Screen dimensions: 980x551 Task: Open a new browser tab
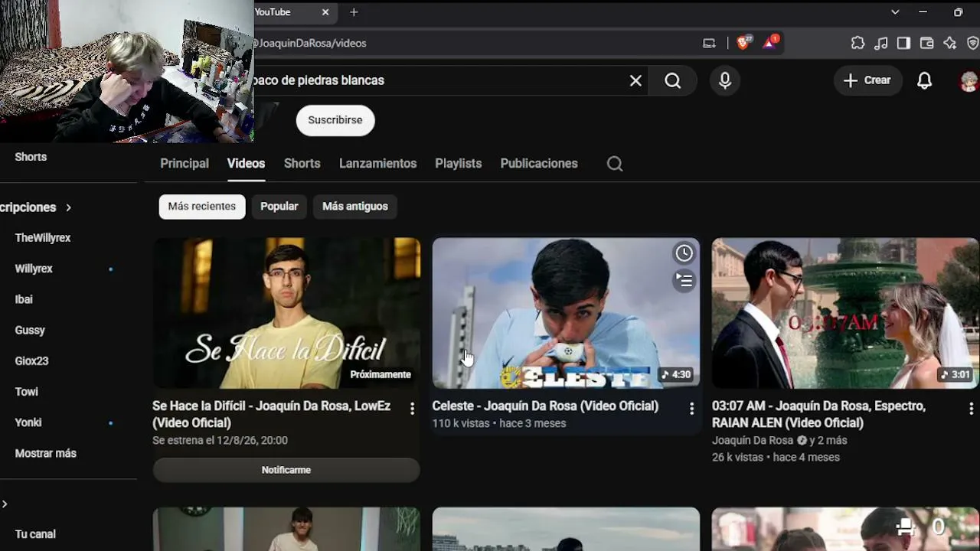pyautogui.click(x=354, y=12)
